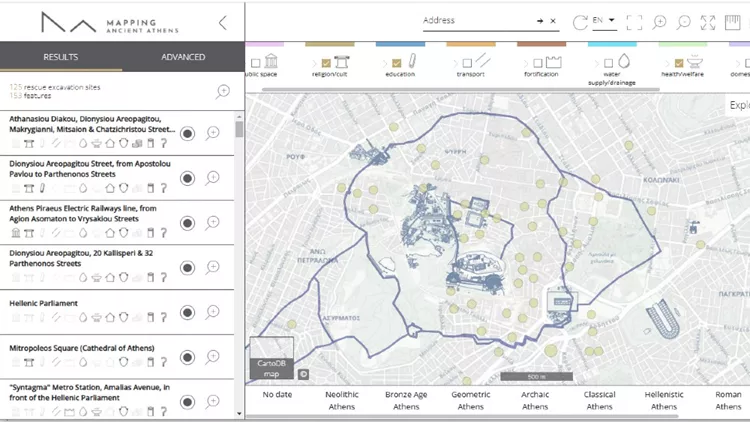Click the map zoom out magnifier
The width and height of the screenshot is (750, 422).
click(x=684, y=22)
